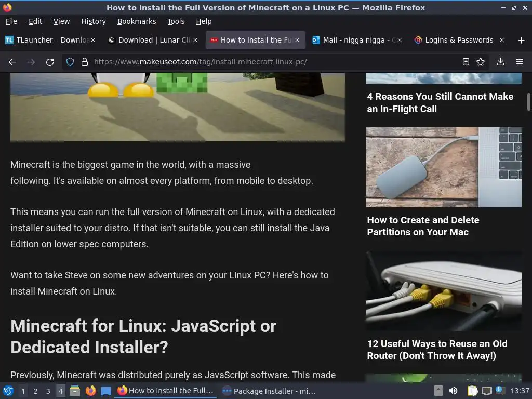Screen dimensions: 532x399
Task: Click the router article thumbnail
Action: [444, 291]
